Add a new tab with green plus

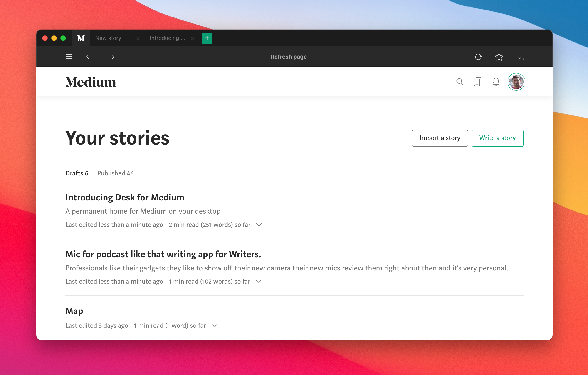tap(207, 38)
